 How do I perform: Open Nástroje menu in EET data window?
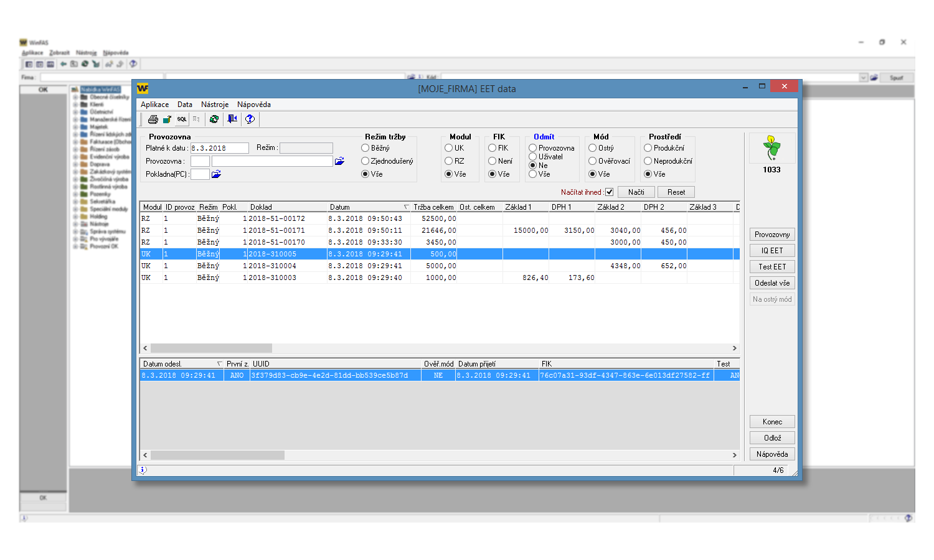click(215, 105)
